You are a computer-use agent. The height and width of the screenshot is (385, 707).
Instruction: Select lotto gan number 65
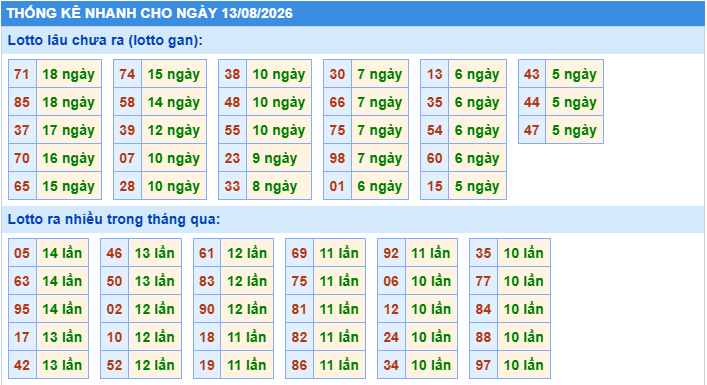(x=22, y=186)
